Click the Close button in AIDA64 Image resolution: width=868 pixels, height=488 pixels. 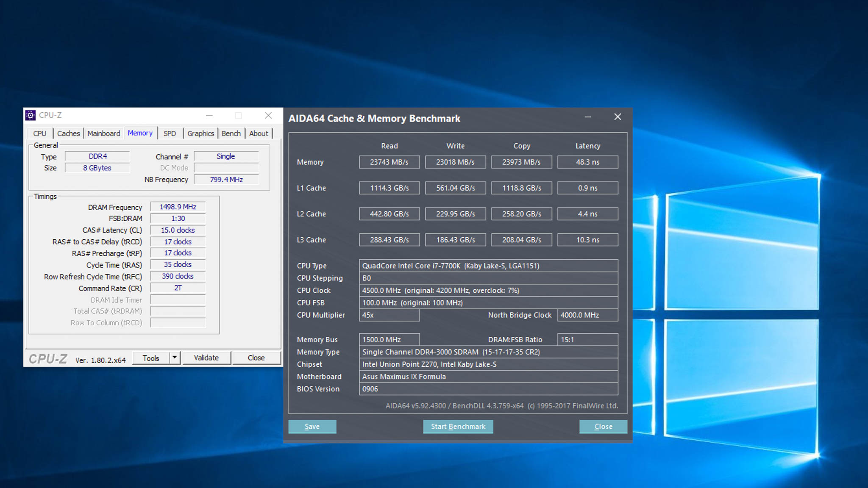tap(603, 427)
